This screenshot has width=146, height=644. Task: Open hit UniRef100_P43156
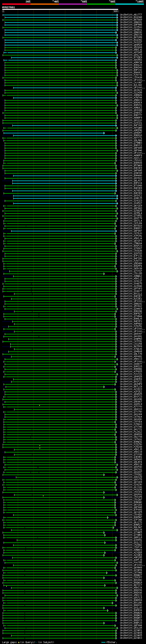coord(131,490)
